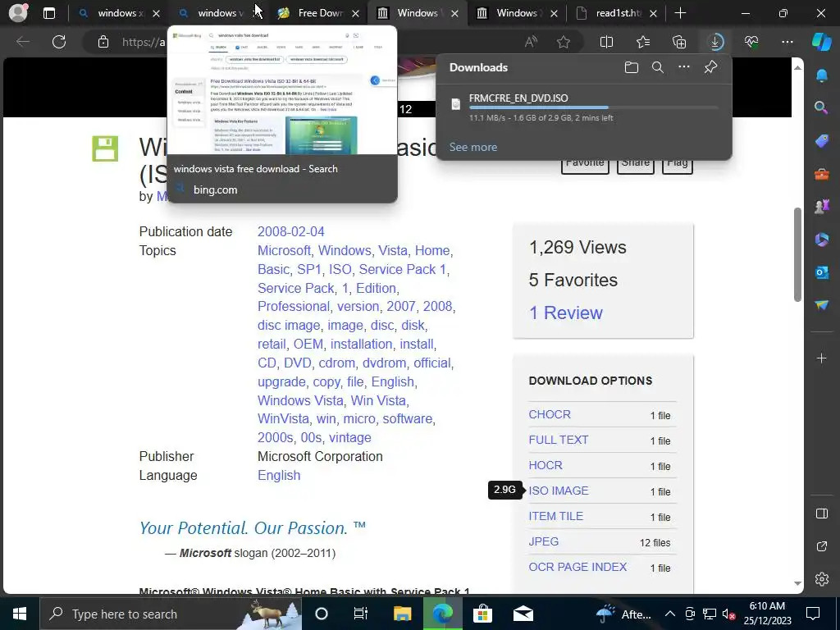Screen dimensions: 840x630
Task: Open the muted volume tray icon
Action: pyautogui.click(x=728, y=614)
